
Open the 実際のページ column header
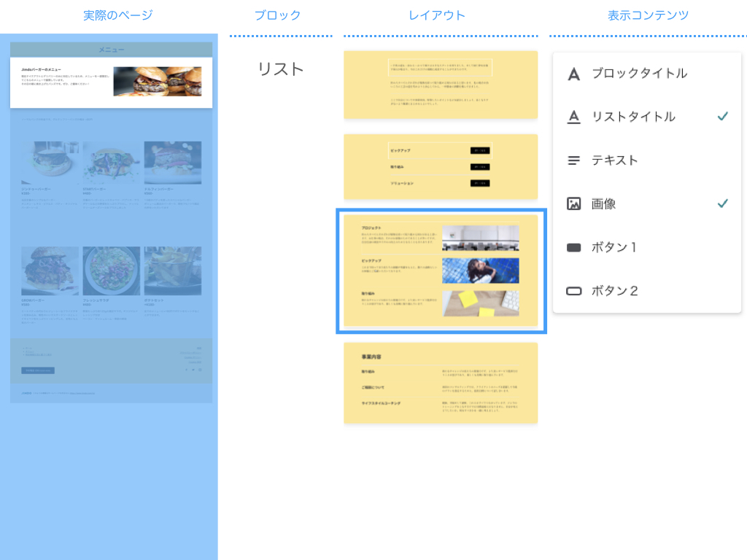click(x=117, y=15)
